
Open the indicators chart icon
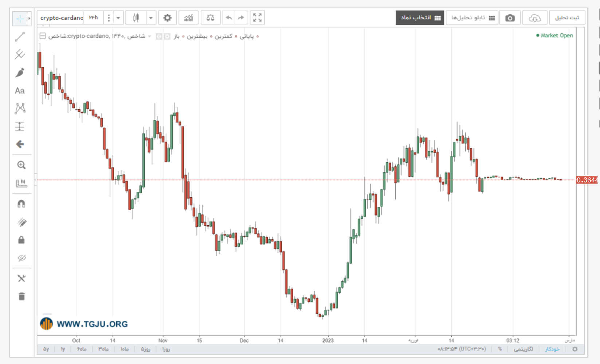pos(188,17)
